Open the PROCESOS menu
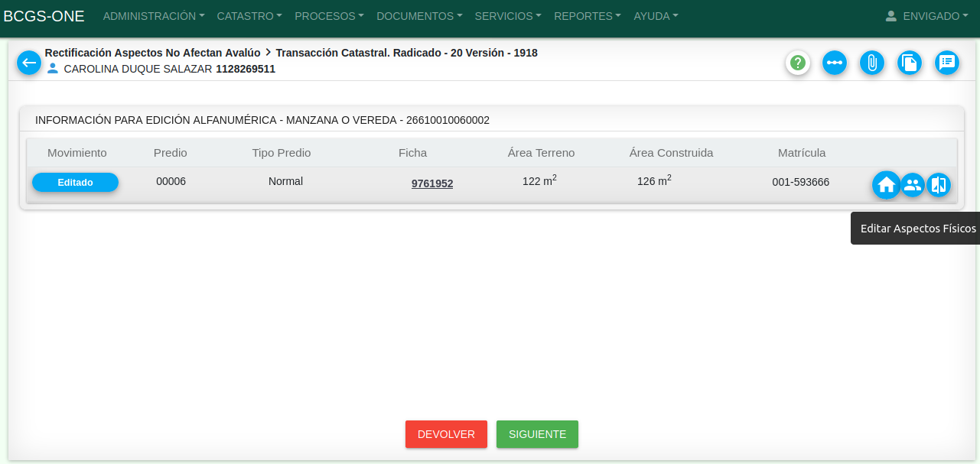The image size is (980, 464). 329,16
